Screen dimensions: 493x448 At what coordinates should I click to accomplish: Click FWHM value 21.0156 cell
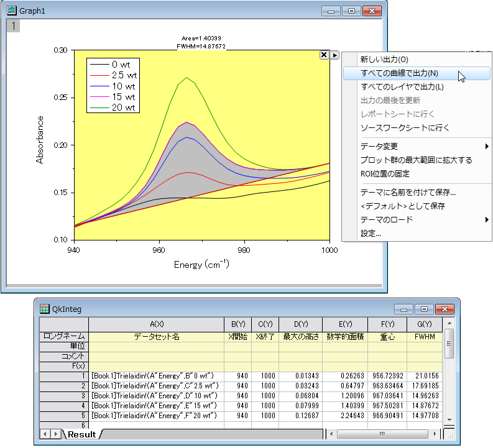coord(425,376)
